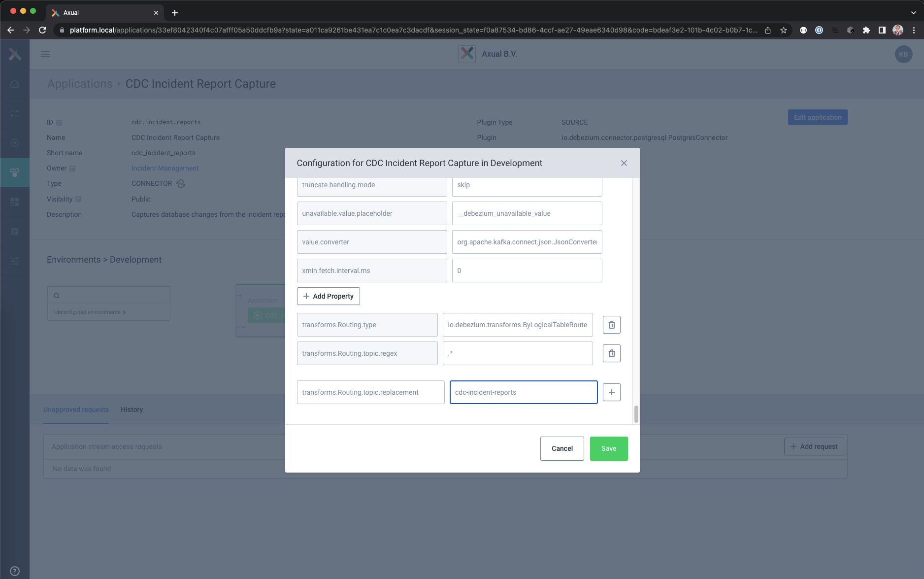Screen dimensions: 924x579
Task: Click the share icon in address bar
Action: click(x=767, y=30)
